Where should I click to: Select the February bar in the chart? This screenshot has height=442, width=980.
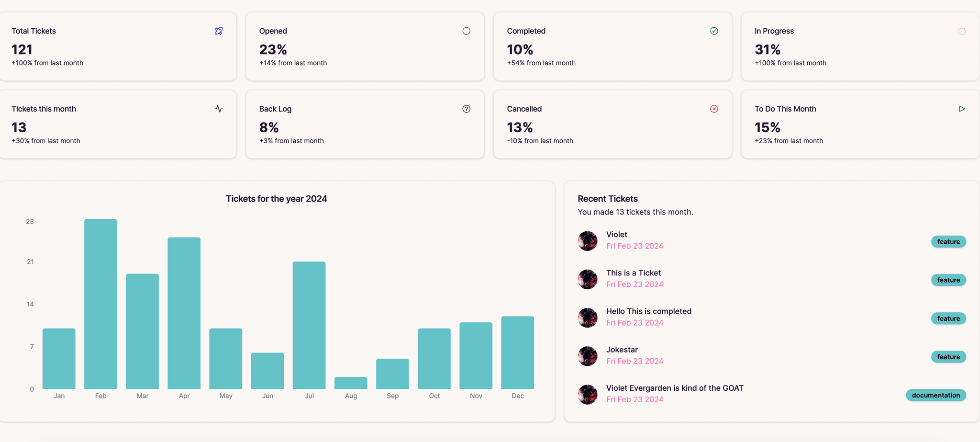pos(100,304)
